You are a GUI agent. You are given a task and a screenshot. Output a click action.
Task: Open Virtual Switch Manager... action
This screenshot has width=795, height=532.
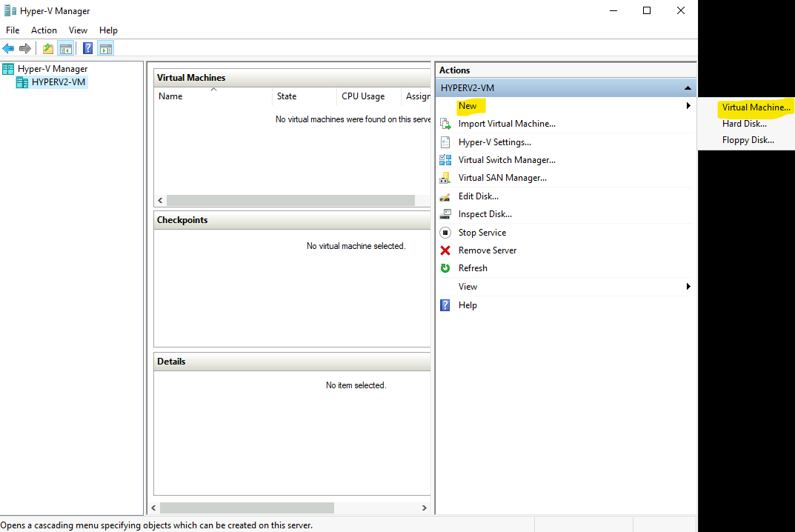pyautogui.click(x=507, y=160)
